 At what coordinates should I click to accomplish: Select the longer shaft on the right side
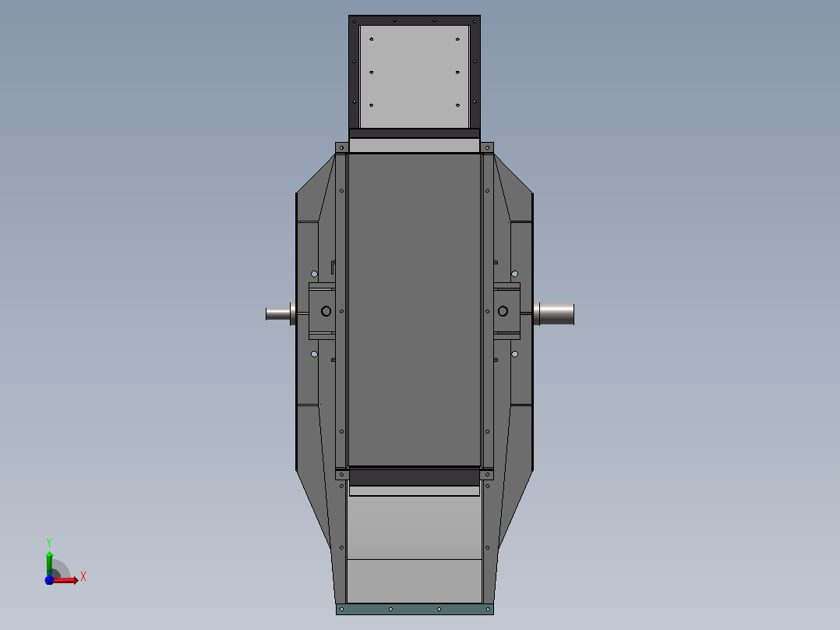click(x=554, y=313)
